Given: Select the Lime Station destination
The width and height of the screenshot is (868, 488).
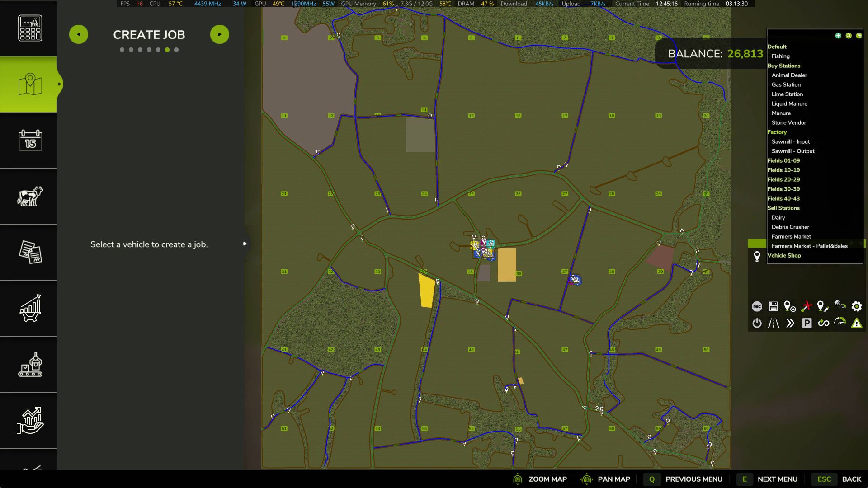Looking at the screenshot, I should (x=787, y=94).
